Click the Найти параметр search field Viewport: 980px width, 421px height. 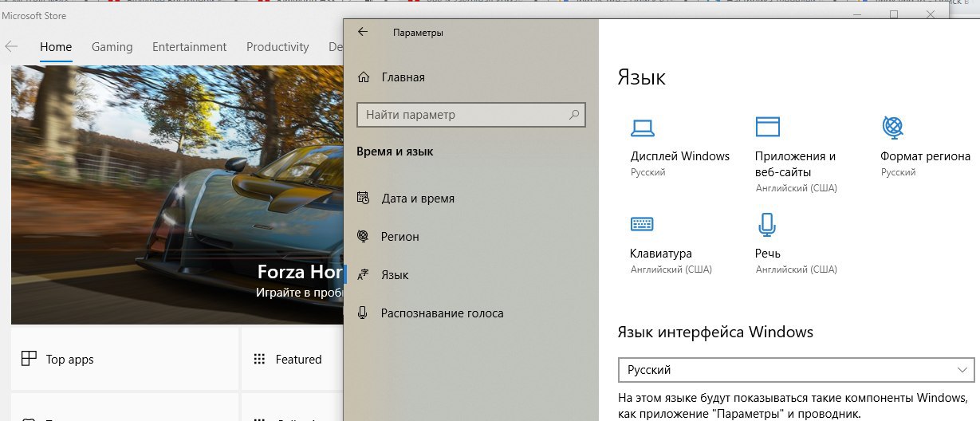pos(471,115)
